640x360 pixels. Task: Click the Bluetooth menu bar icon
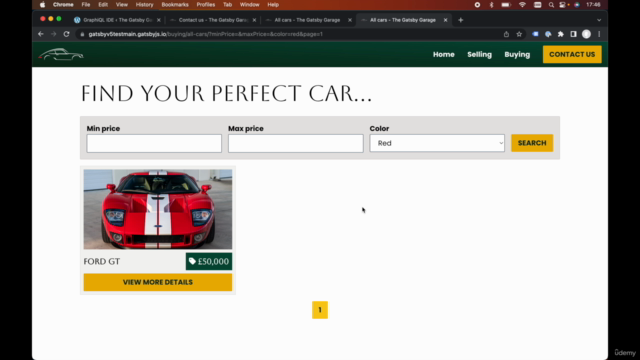click(x=491, y=5)
